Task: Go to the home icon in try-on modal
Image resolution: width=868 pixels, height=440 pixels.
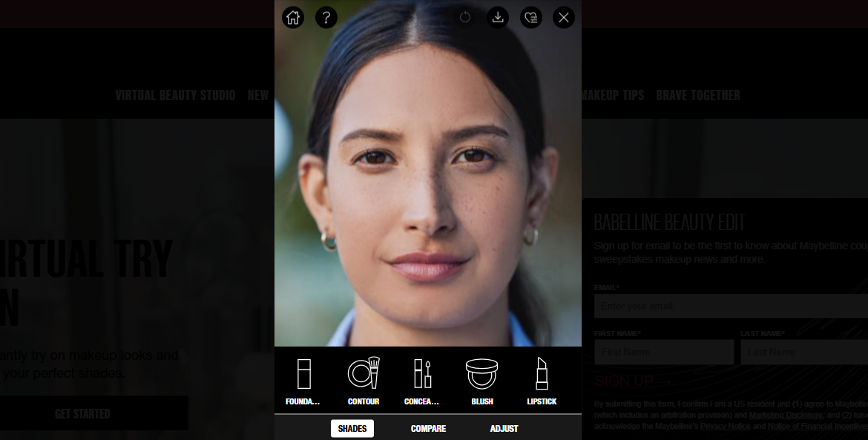Action: click(293, 17)
